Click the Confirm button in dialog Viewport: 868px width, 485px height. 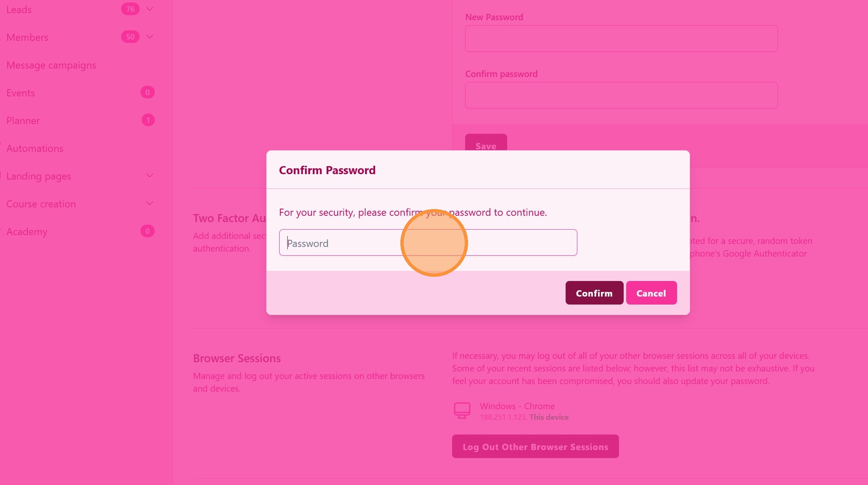tap(594, 293)
